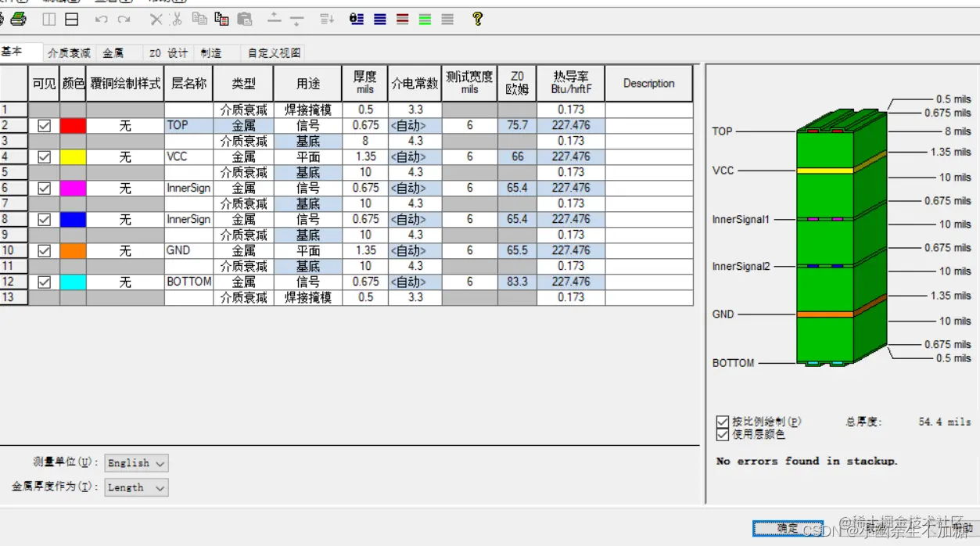Toggle visibility checkbox for TOP layer
The height and width of the screenshot is (546, 980).
[x=45, y=125]
